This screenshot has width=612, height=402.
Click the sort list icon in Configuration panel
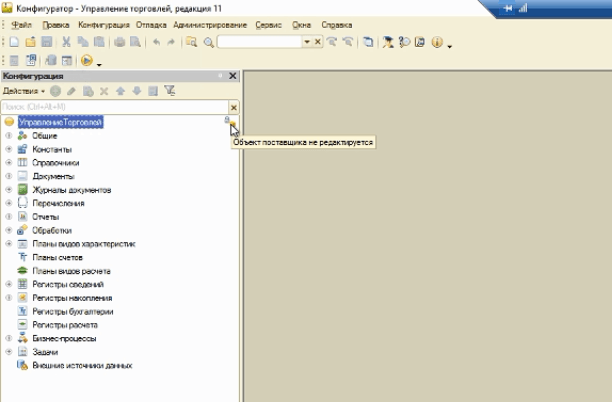pyautogui.click(x=153, y=91)
